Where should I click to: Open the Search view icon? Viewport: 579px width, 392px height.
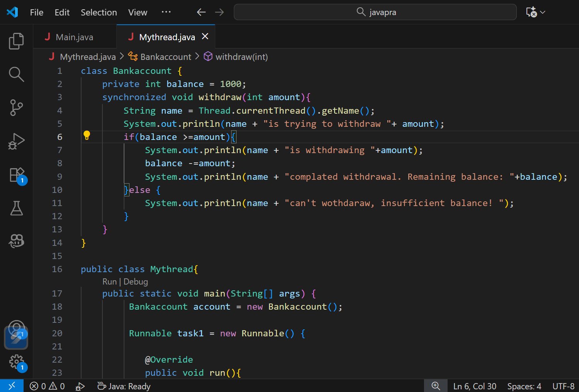click(16, 74)
